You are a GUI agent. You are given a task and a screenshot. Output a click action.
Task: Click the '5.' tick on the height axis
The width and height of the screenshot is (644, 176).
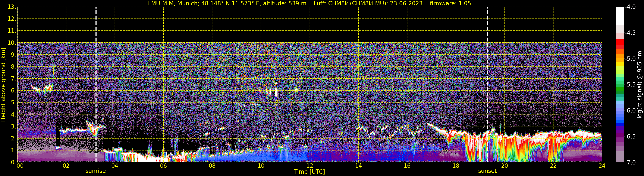[x=13, y=103]
